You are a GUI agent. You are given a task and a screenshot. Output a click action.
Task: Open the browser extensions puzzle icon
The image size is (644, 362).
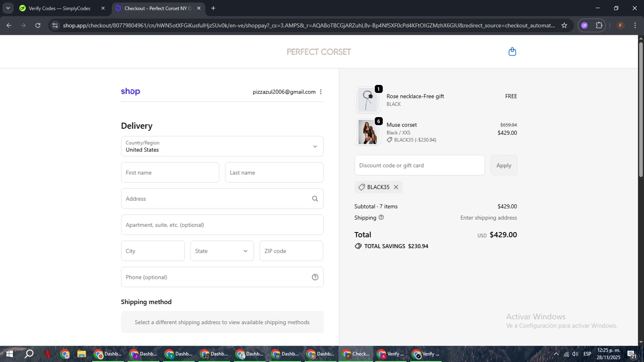(599, 25)
